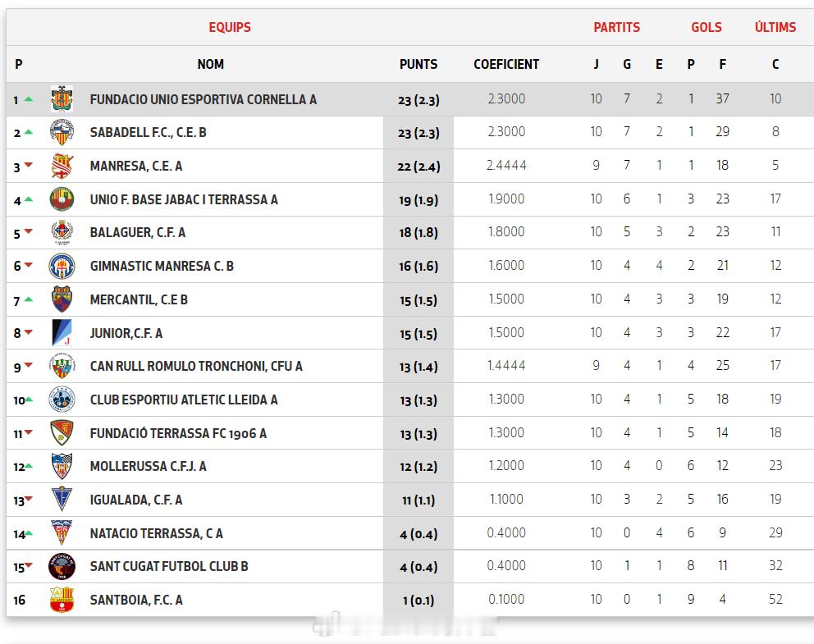Open team GIMNASTIC MANRESA C. B
Viewport: 814px width, 644px height.
pyautogui.click(x=162, y=267)
